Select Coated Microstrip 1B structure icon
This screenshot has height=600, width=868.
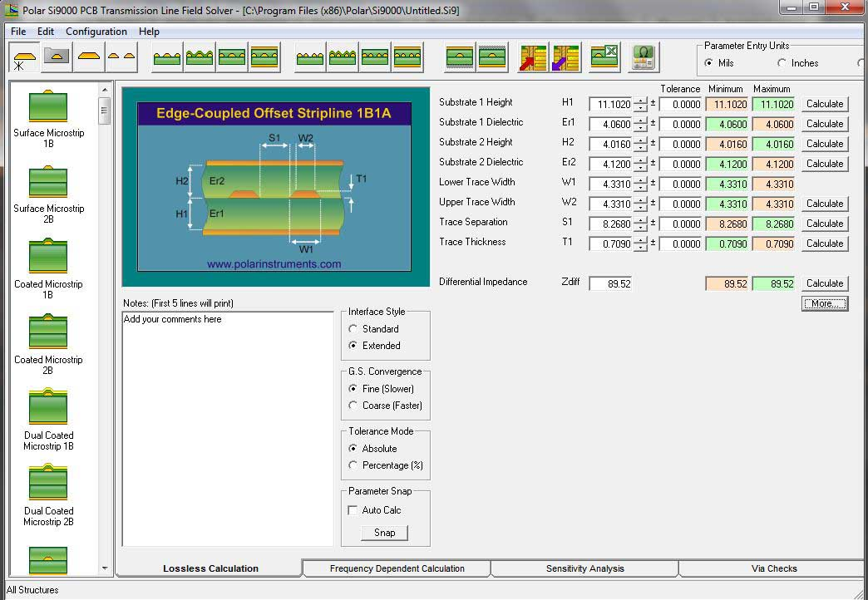(x=48, y=258)
